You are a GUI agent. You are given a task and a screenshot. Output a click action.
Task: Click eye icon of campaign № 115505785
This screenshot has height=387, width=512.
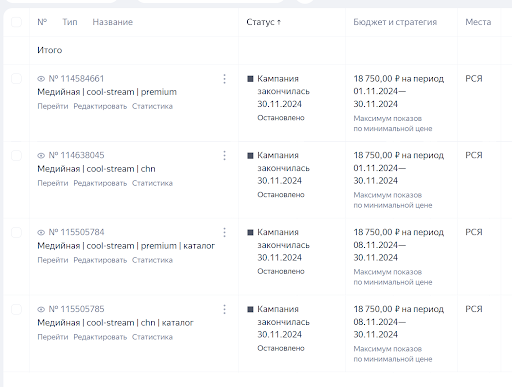tap(41, 310)
